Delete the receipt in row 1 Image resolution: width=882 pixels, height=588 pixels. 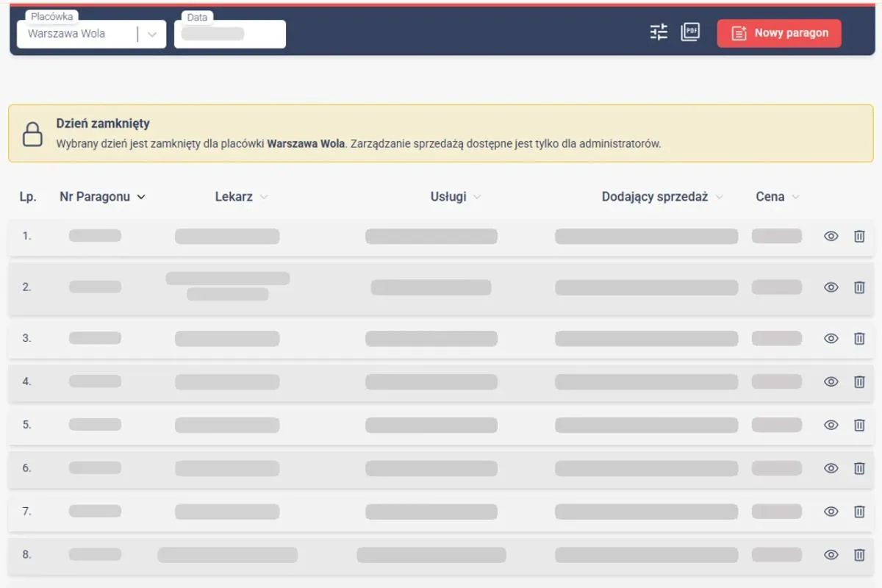pos(859,237)
